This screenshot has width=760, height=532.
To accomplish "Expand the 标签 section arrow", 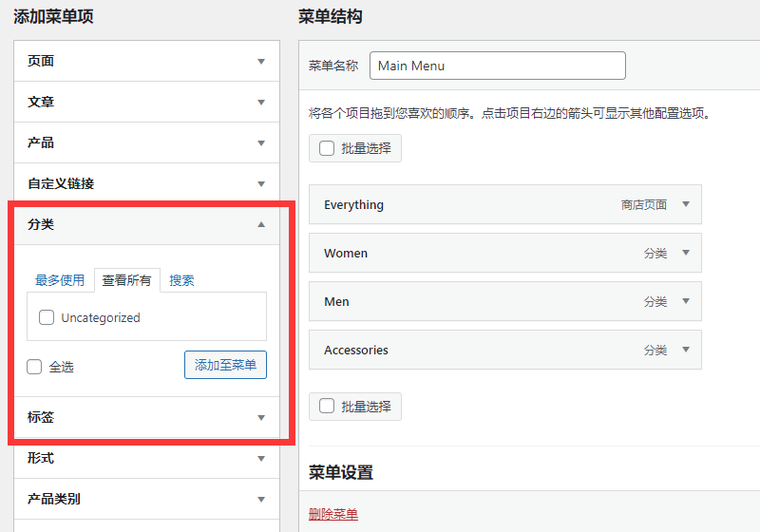I will point(261,418).
